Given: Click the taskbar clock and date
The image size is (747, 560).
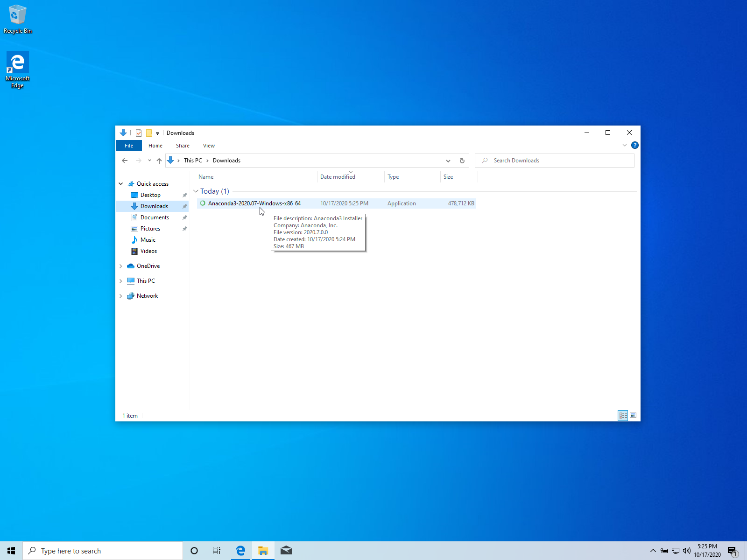Looking at the screenshot, I should tap(707, 551).
